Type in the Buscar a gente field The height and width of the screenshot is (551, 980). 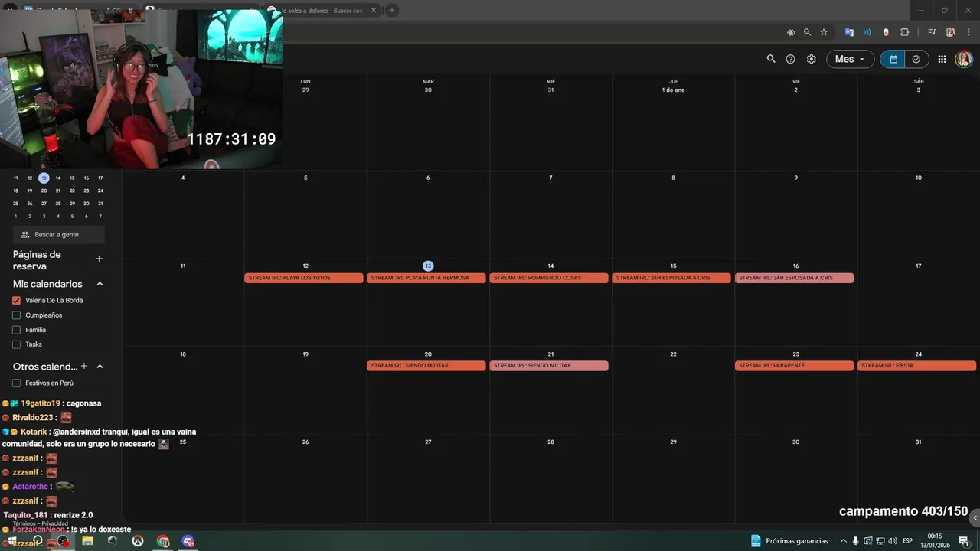pos(59,235)
